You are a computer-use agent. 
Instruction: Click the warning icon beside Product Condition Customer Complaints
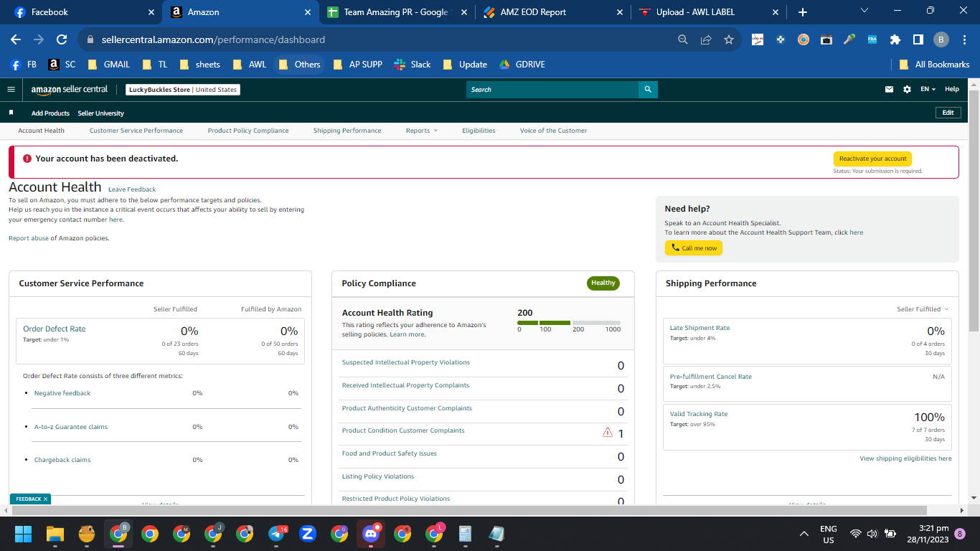pos(608,433)
